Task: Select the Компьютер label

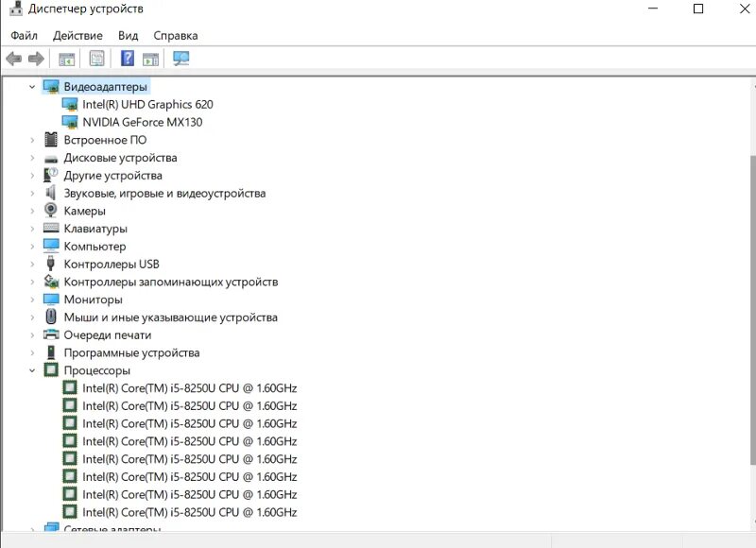Action: point(95,247)
